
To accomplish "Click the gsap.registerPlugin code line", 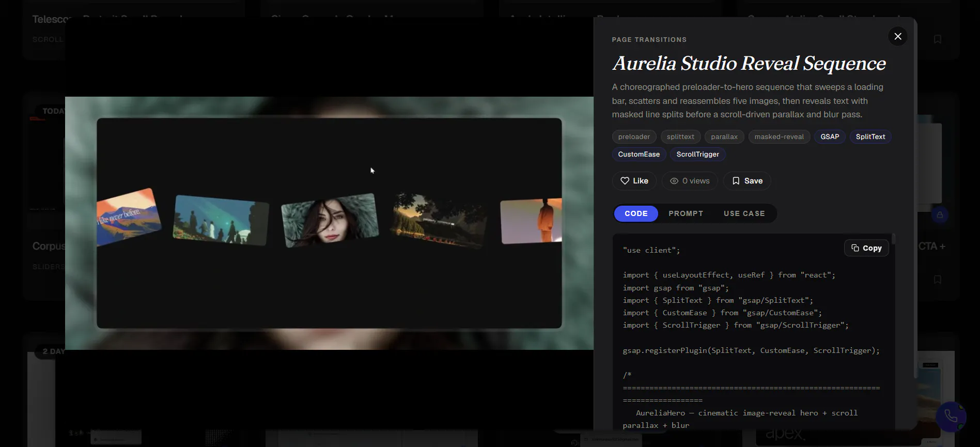I will click(x=751, y=350).
